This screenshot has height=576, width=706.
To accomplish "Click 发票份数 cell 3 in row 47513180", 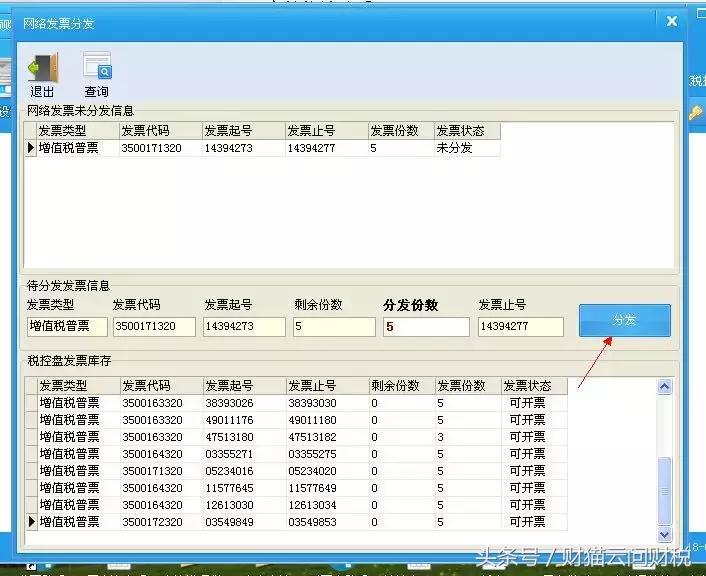I will click(x=468, y=437).
